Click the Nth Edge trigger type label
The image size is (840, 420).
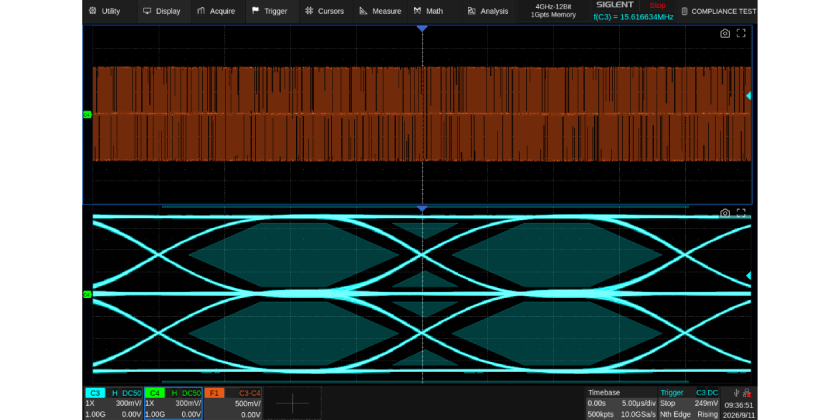(x=676, y=415)
